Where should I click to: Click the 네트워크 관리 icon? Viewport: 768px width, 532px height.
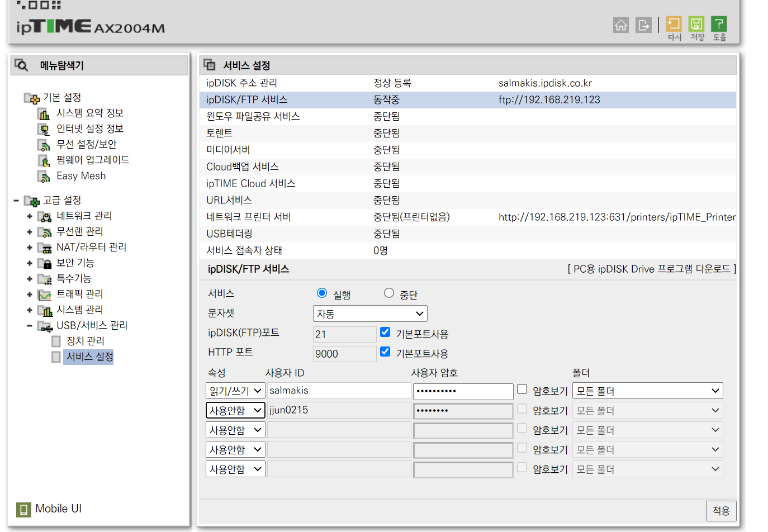coord(45,216)
